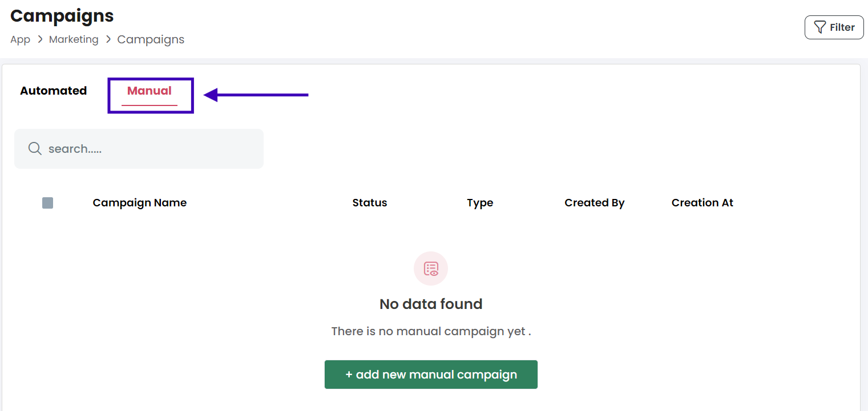Click the magnifying glass search icon

(35, 149)
